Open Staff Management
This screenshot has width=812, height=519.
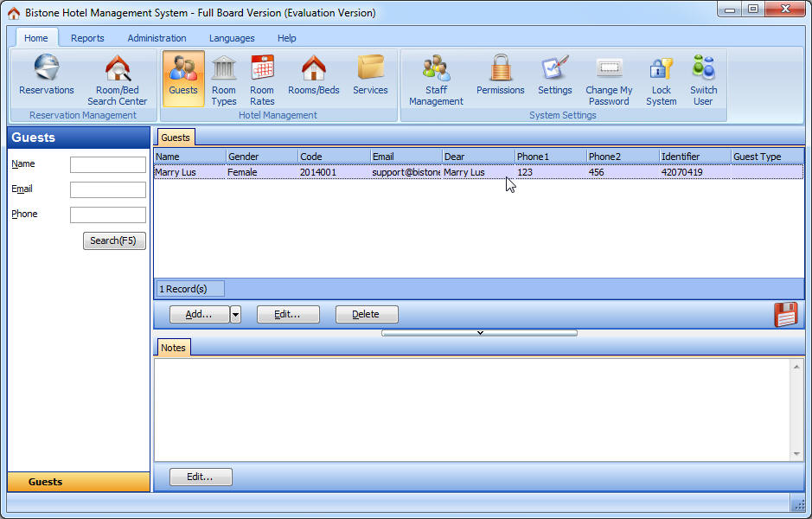436,80
